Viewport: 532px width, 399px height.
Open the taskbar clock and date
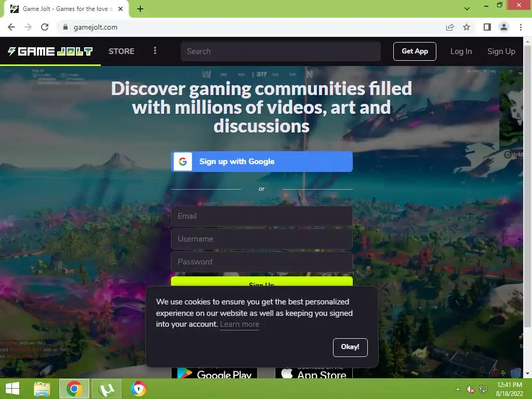(x=509, y=389)
